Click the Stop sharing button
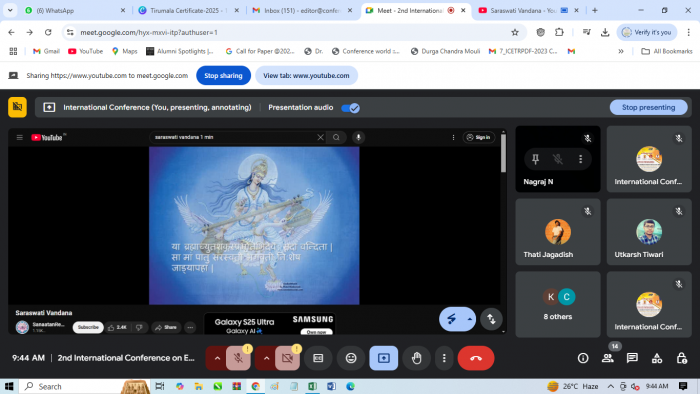The width and height of the screenshot is (700, 394). 223,75
